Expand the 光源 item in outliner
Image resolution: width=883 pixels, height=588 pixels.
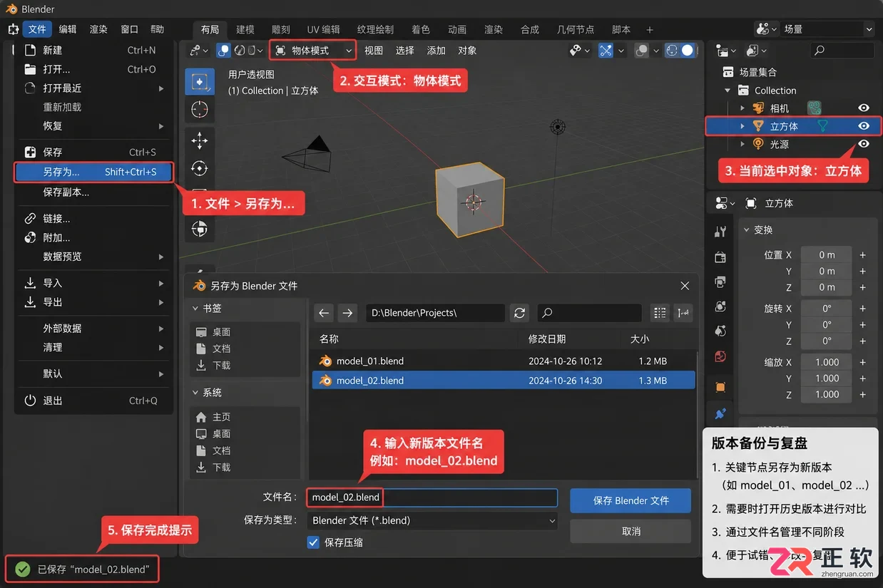click(742, 144)
